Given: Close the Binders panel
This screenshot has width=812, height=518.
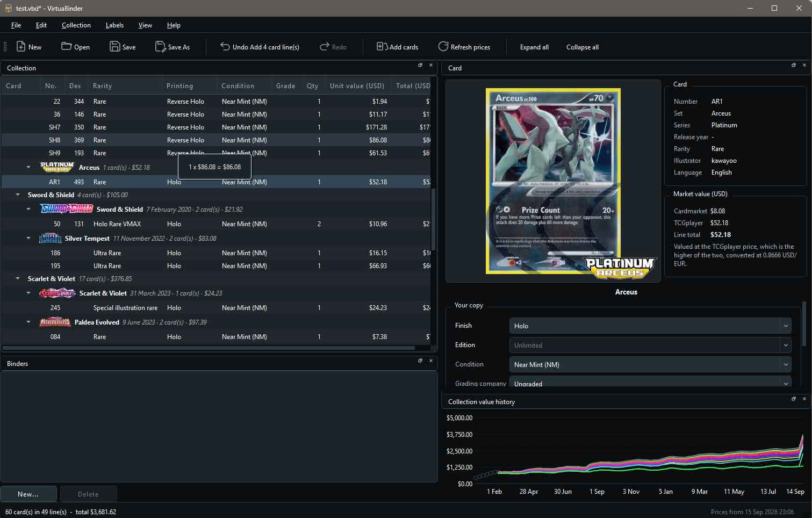Looking at the screenshot, I should [x=430, y=361].
